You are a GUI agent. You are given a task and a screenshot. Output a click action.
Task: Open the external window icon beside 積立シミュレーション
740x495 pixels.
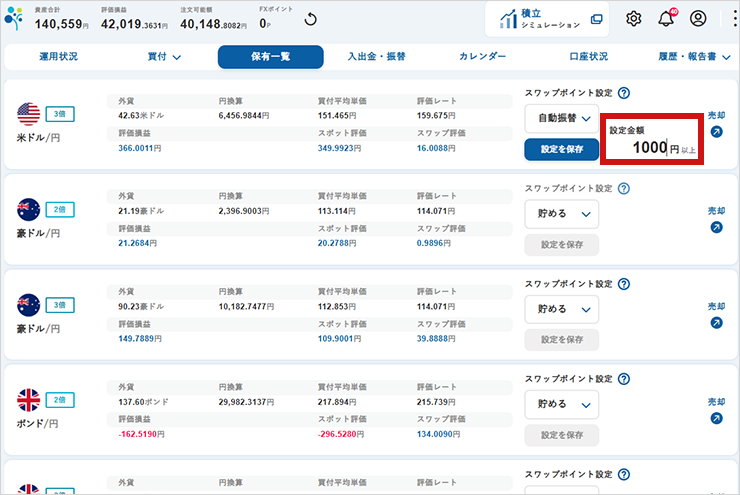tap(597, 19)
